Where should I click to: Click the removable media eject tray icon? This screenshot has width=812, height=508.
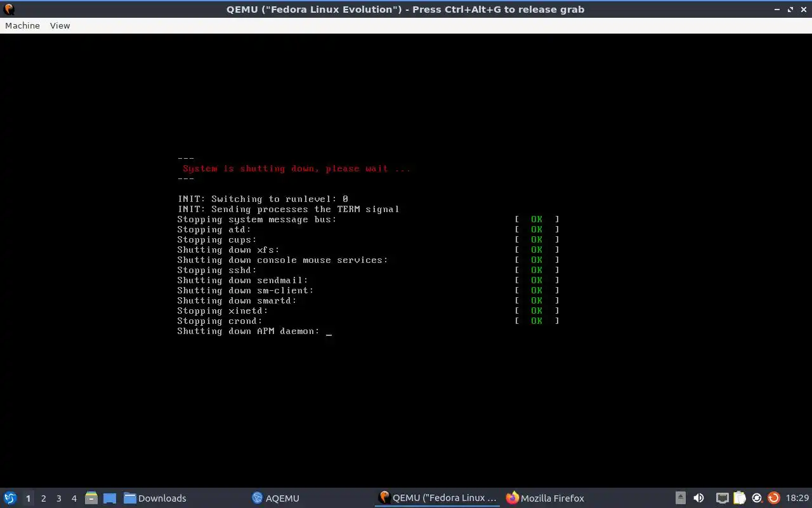point(681,498)
